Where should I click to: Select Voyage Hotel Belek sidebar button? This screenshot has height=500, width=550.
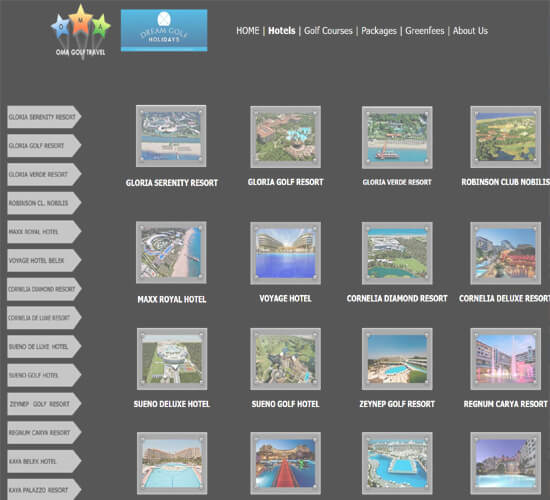pos(44,260)
